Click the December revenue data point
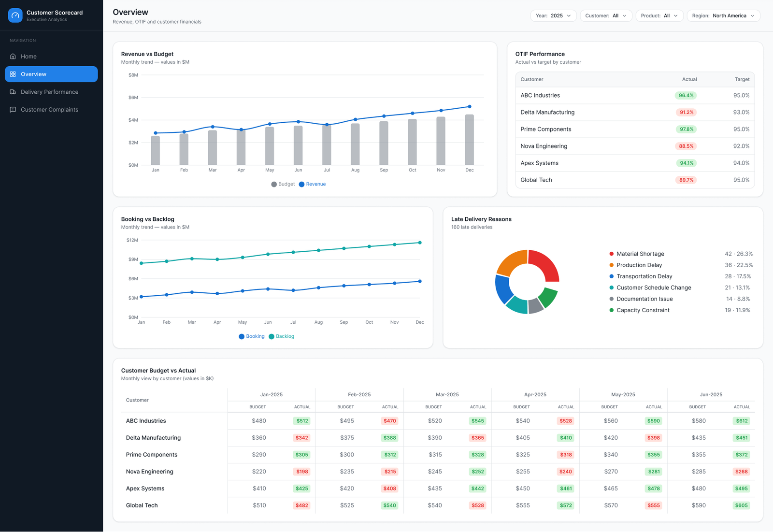The width and height of the screenshot is (773, 532). point(470,107)
